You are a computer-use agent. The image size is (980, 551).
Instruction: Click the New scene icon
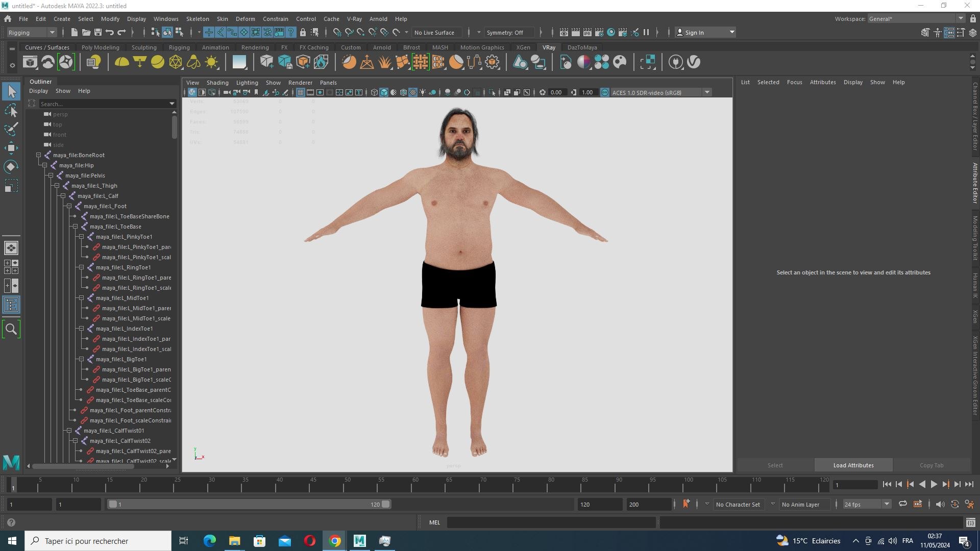[74, 32]
